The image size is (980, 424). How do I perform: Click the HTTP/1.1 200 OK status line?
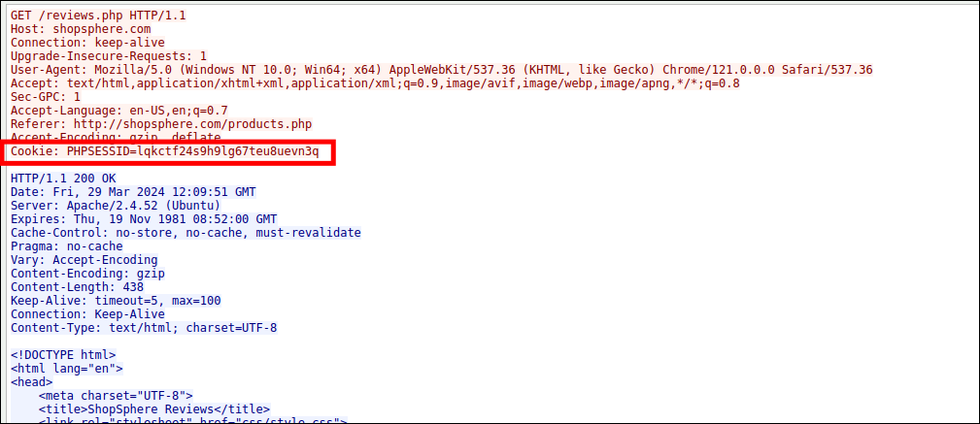click(63, 179)
